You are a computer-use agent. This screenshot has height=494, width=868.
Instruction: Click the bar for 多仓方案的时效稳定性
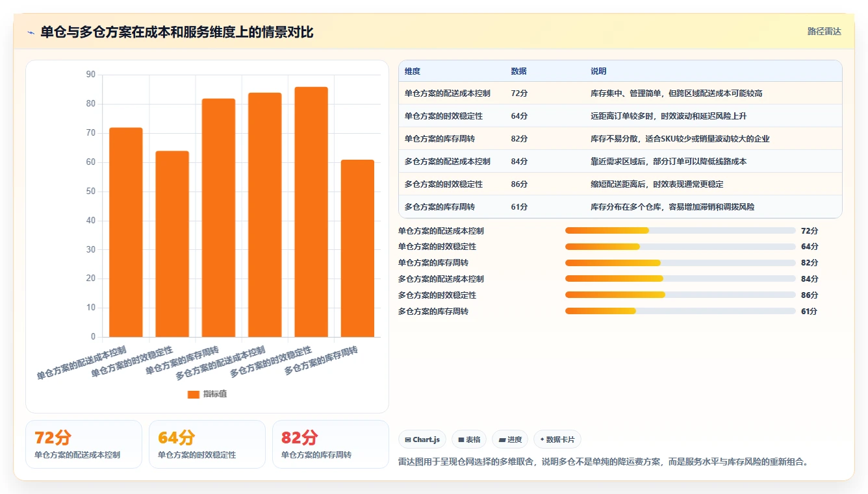311,212
